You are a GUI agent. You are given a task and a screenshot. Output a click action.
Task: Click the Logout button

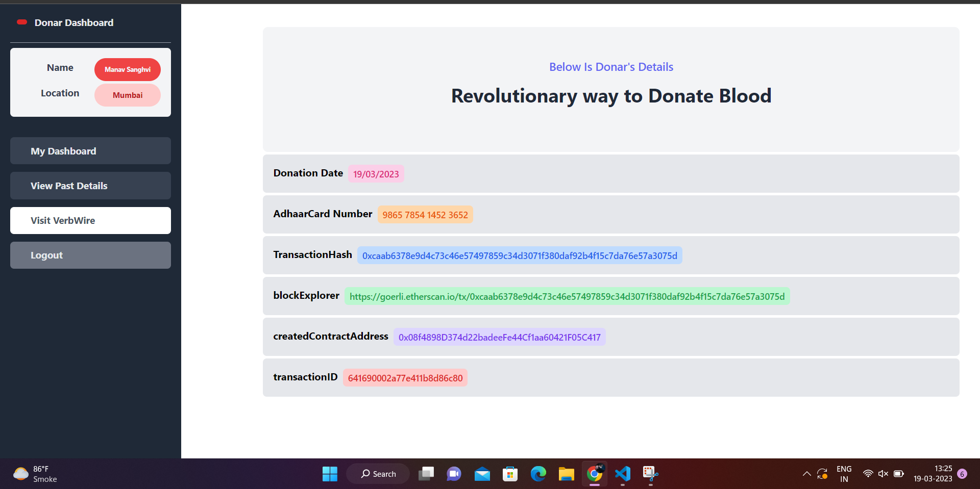click(90, 255)
